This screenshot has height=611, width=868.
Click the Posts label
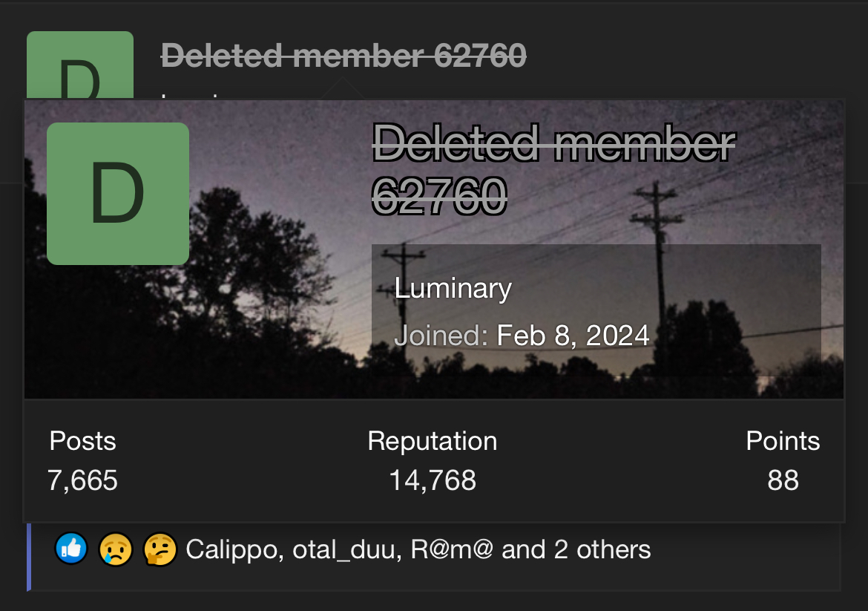82,441
